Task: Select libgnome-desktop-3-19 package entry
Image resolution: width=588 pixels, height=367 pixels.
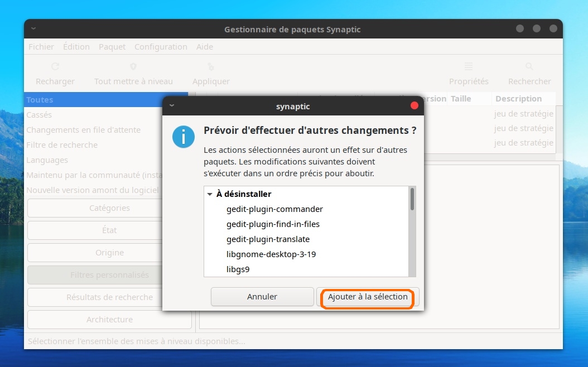Action: [x=271, y=254]
